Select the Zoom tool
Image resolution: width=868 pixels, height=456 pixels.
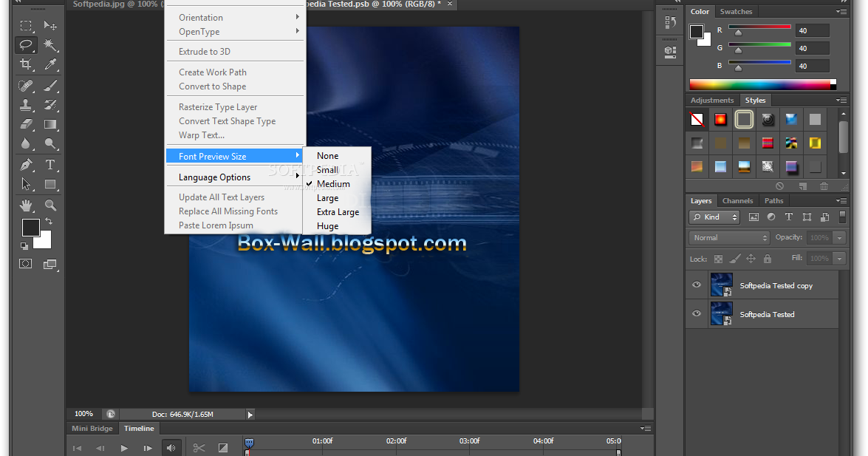tap(50, 205)
